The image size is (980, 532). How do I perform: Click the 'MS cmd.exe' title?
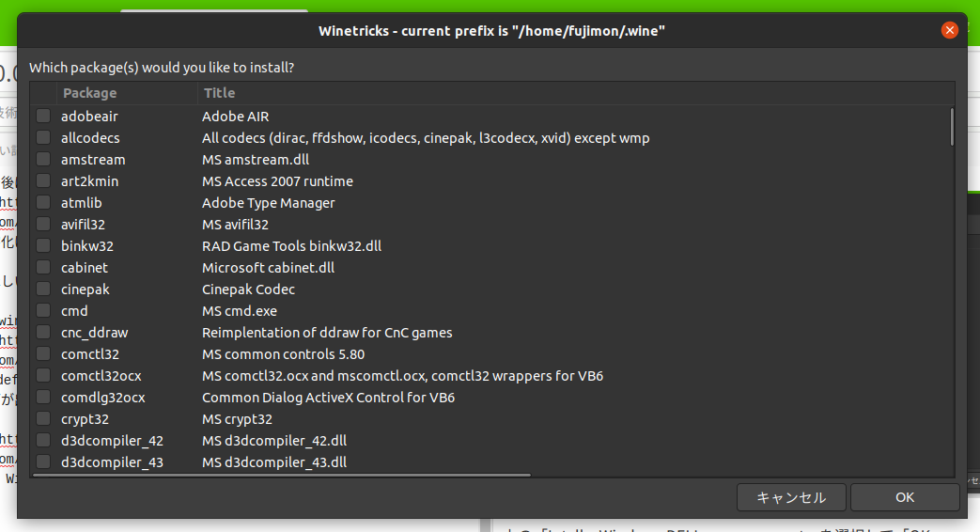click(240, 311)
